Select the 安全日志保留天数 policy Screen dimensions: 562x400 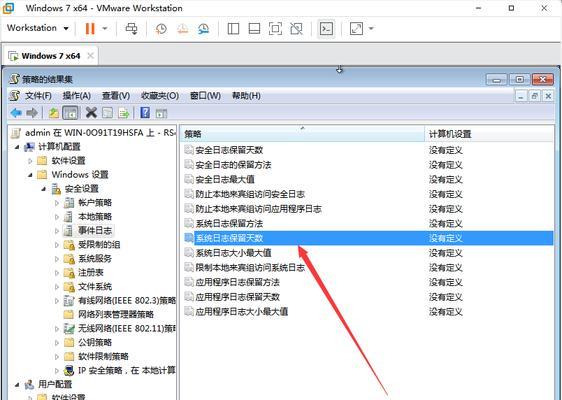coord(229,150)
